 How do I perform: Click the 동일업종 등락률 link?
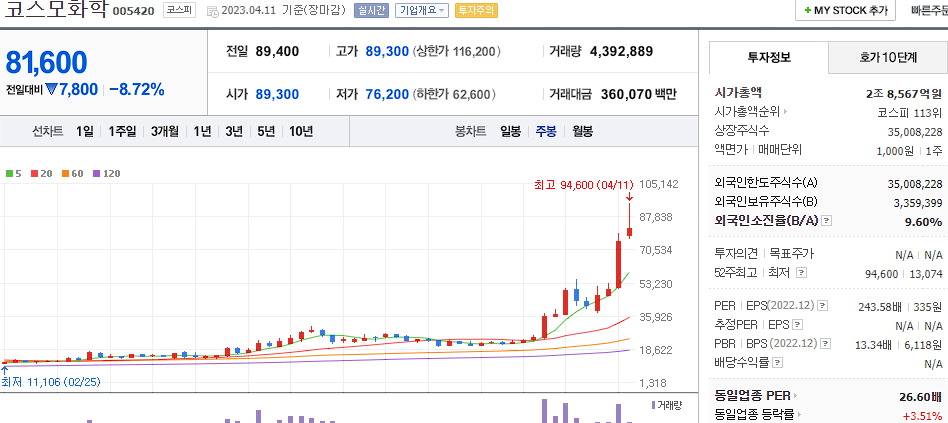[754, 415]
